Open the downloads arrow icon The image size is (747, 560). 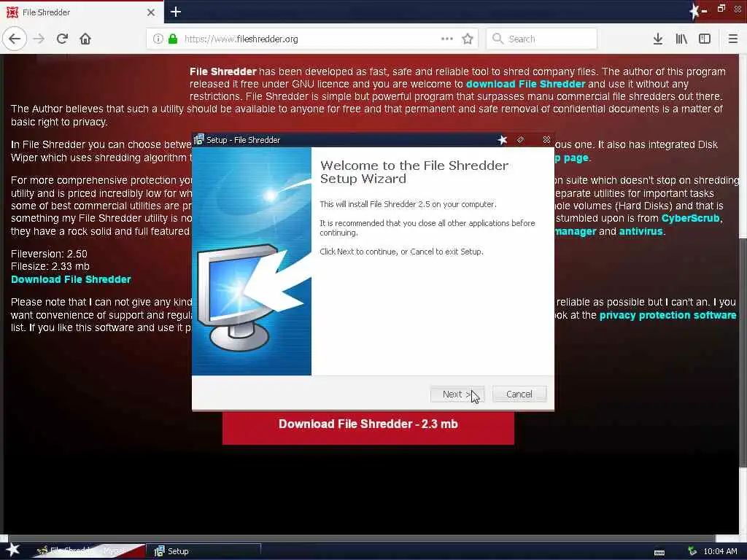click(x=658, y=39)
